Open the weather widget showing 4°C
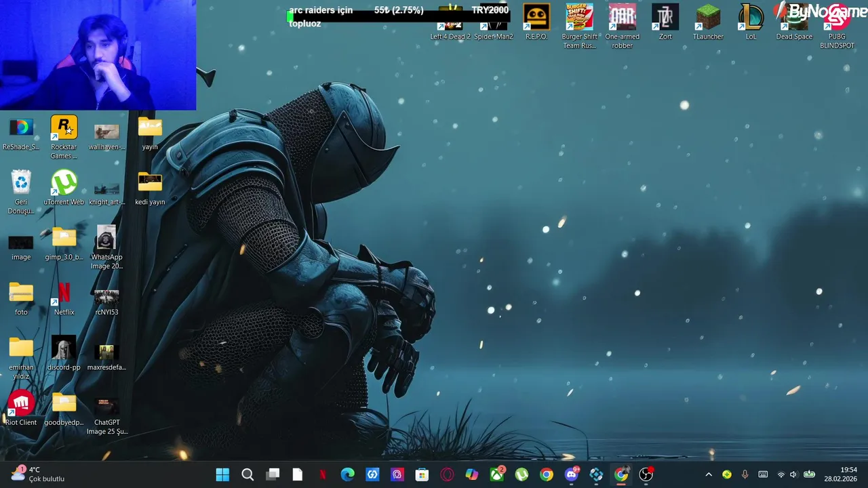 click(x=37, y=474)
